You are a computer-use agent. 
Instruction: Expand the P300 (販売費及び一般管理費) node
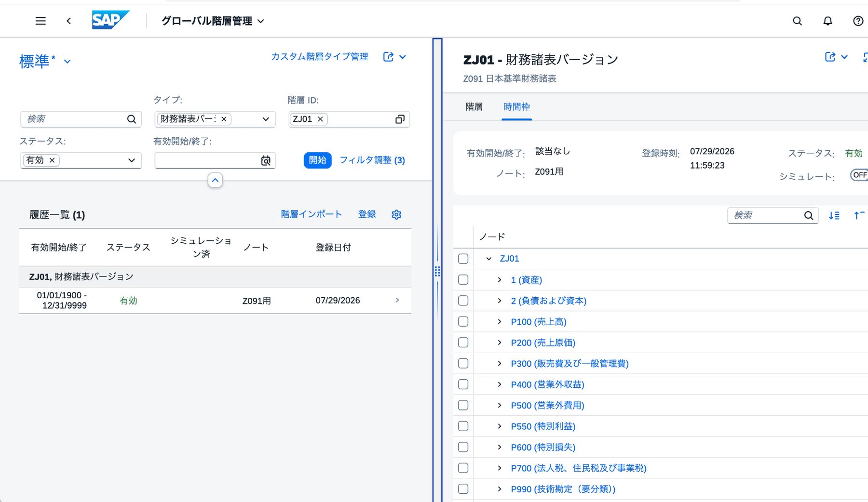coord(500,363)
